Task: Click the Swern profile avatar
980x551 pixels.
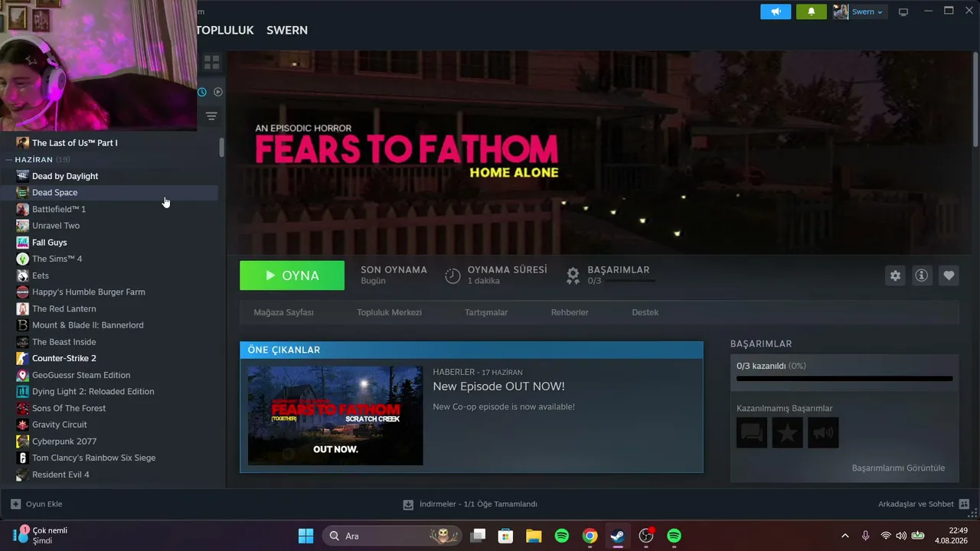Action: click(x=841, y=11)
